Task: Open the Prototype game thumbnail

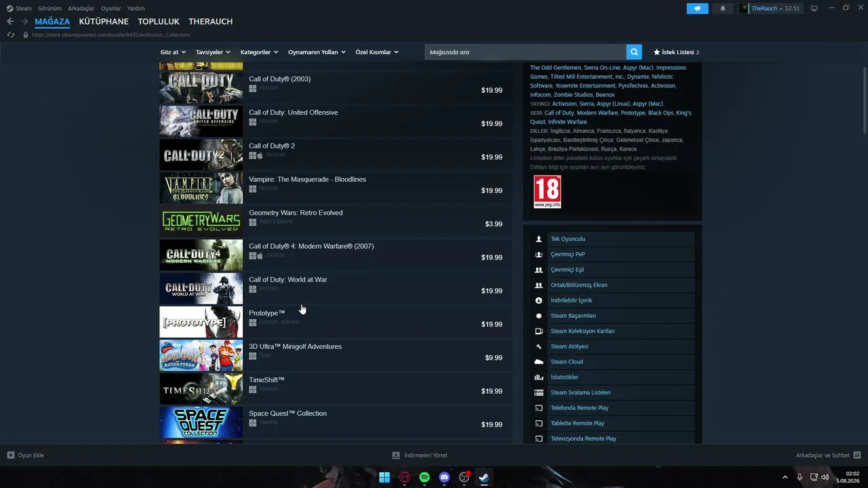Action: (x=201, y=321)
